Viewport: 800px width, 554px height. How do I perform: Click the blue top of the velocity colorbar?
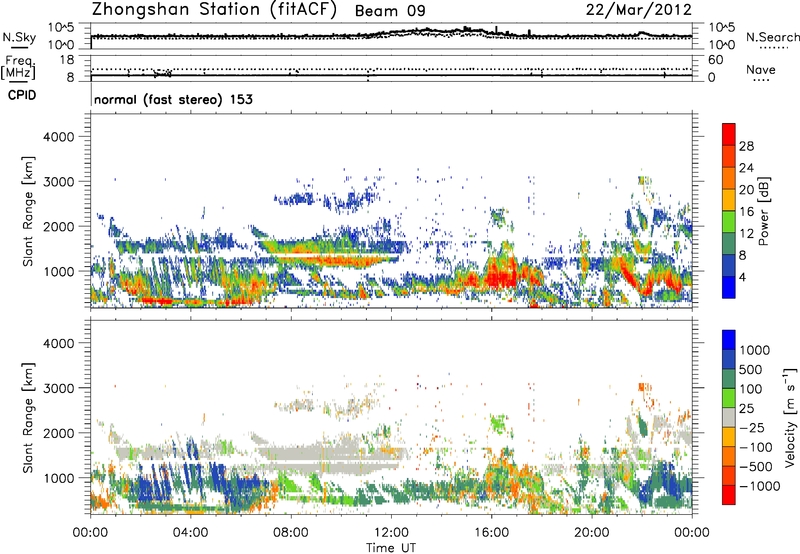click(x=729, y=340)
